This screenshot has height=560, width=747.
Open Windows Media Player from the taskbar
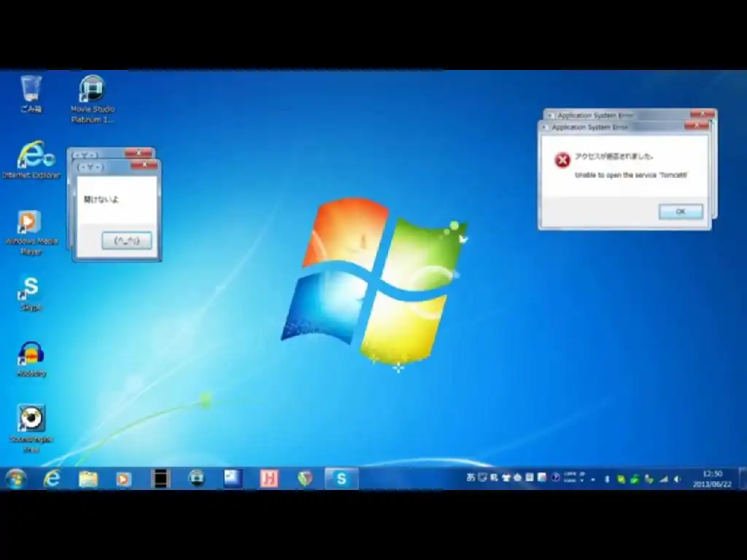123,478
